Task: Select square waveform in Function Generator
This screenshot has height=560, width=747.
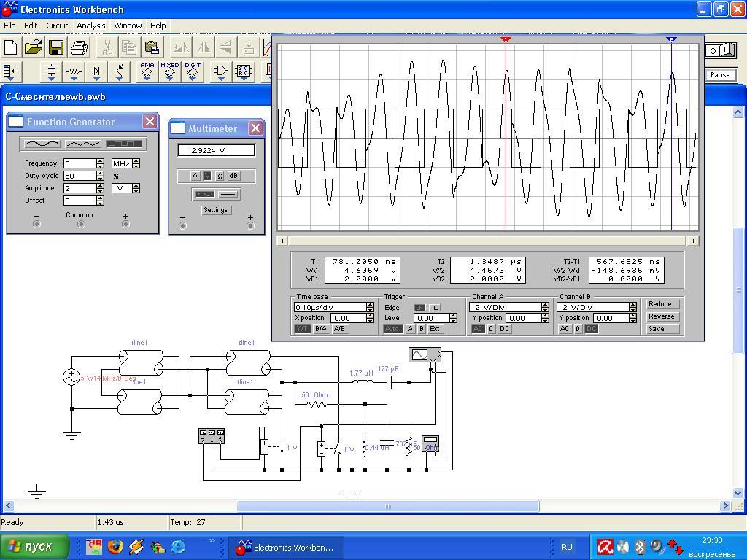Action: (123, 144)
